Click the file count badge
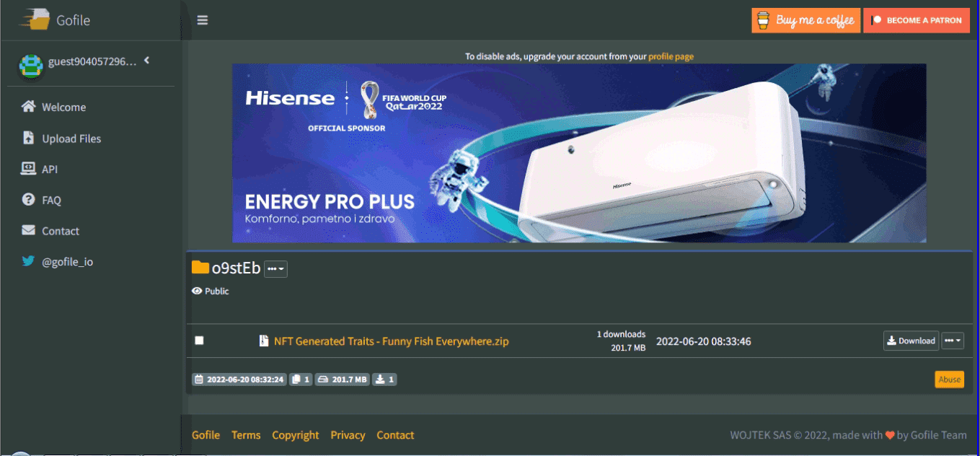This screenshot has width=980, height=456. (x=301, y=379)
